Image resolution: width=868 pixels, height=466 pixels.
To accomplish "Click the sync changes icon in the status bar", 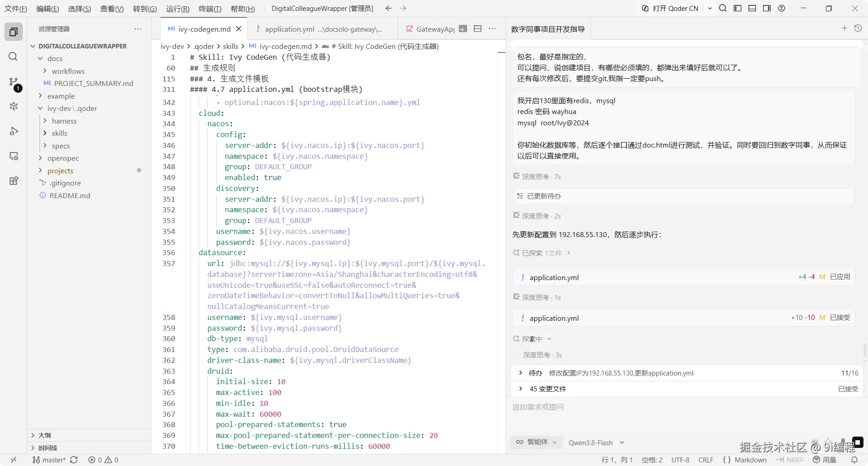I will 74,460.
